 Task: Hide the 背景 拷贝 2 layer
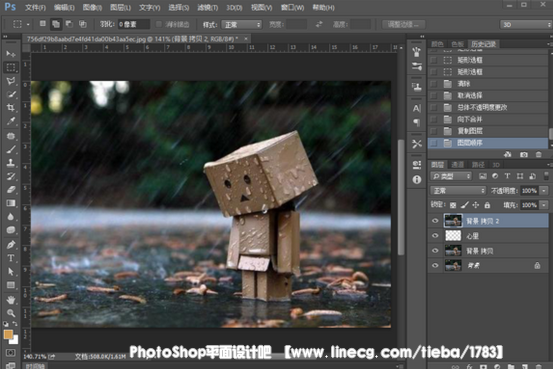(435, 221)
